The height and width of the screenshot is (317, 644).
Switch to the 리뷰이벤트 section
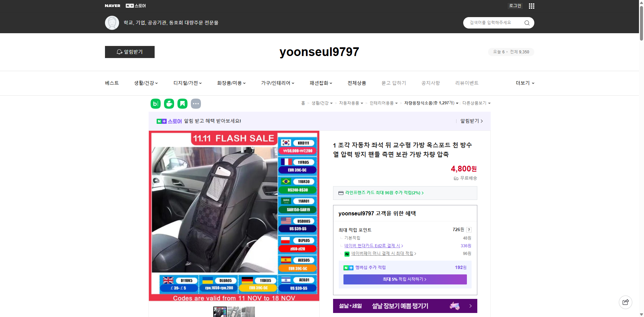(467, 83)
